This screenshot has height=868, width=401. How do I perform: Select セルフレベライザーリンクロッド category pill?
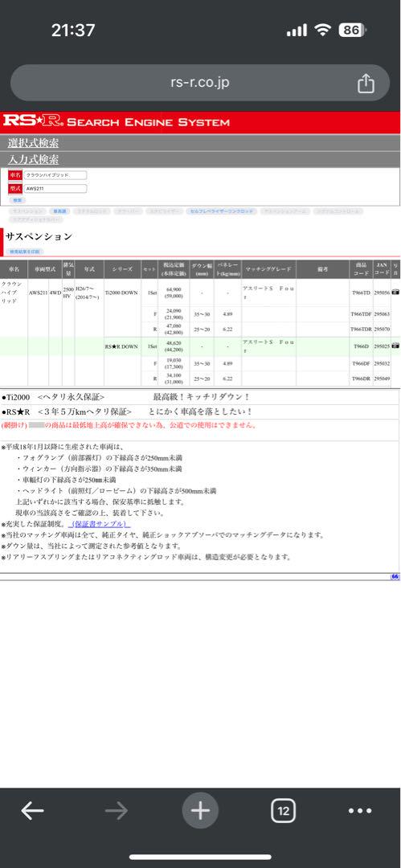222,211
